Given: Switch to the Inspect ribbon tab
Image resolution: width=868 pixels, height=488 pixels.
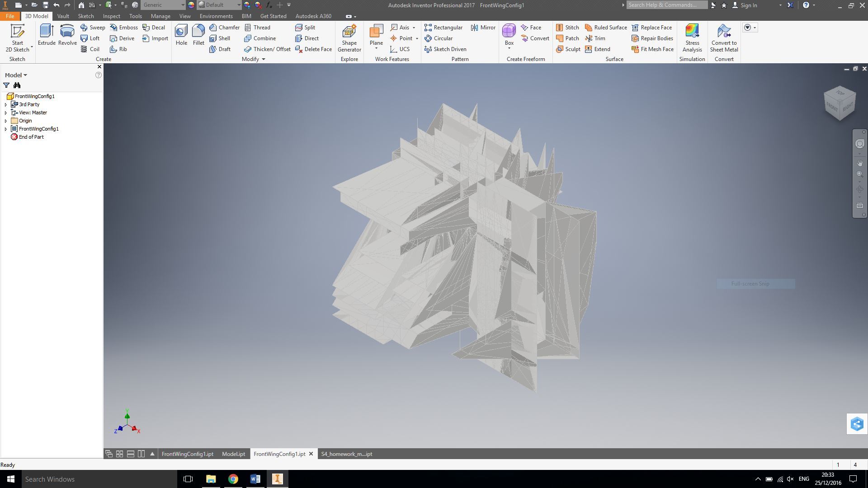Looking at the screenshot, I should 111,16.
